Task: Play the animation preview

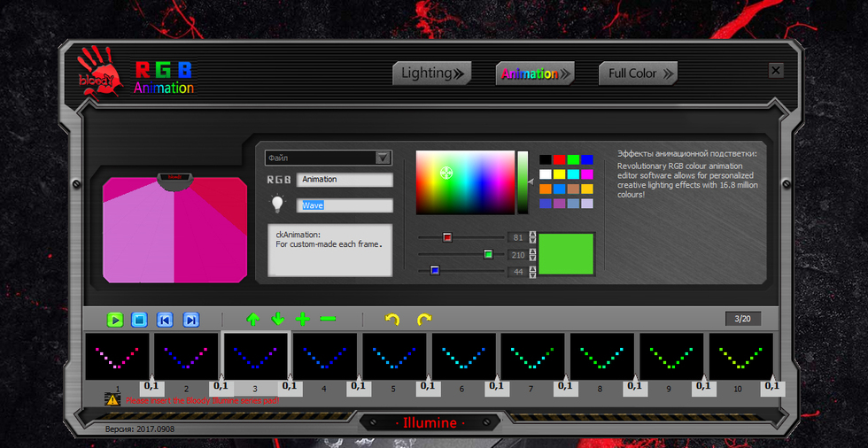Action: click(115, 320)
